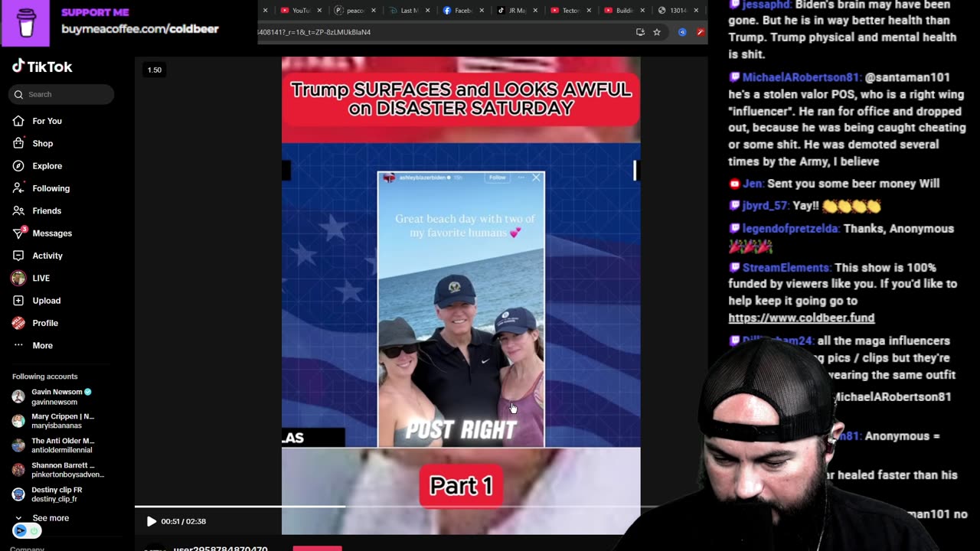
Task: Click the 1.50 playback speed badge
Action: click(155, 70)
